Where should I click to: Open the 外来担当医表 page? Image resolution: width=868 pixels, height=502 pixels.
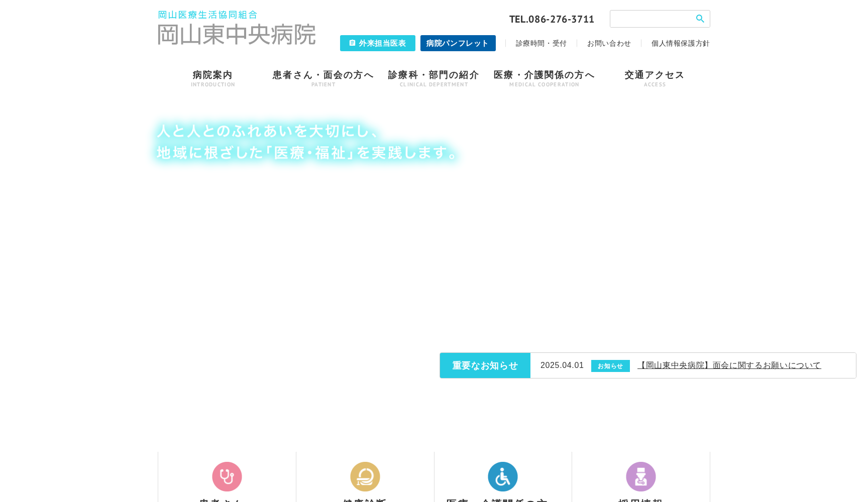coord(378,43)
